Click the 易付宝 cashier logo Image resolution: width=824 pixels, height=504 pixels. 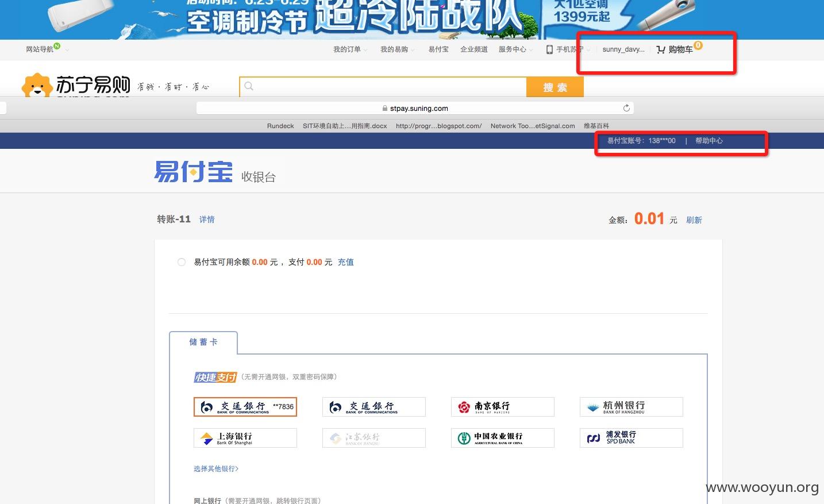193,172
